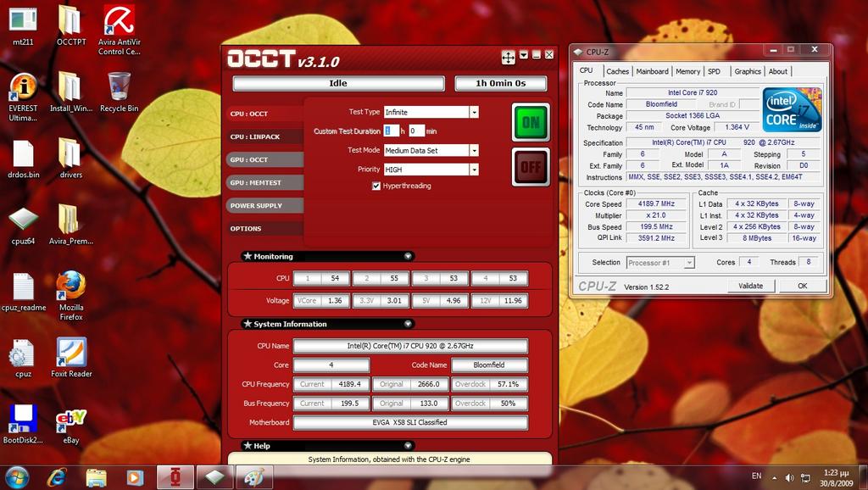Image resolution: width=868 pixels, height=490 pixels.
Task: Open Paint from the taskbar
Action: (254, 477)
